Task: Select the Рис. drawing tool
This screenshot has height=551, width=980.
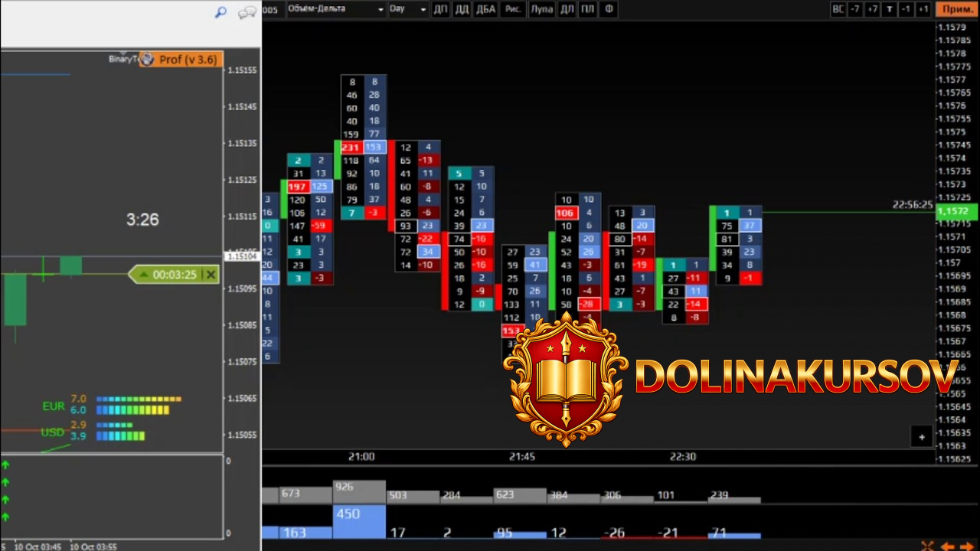Action: (x=512, y=9)
